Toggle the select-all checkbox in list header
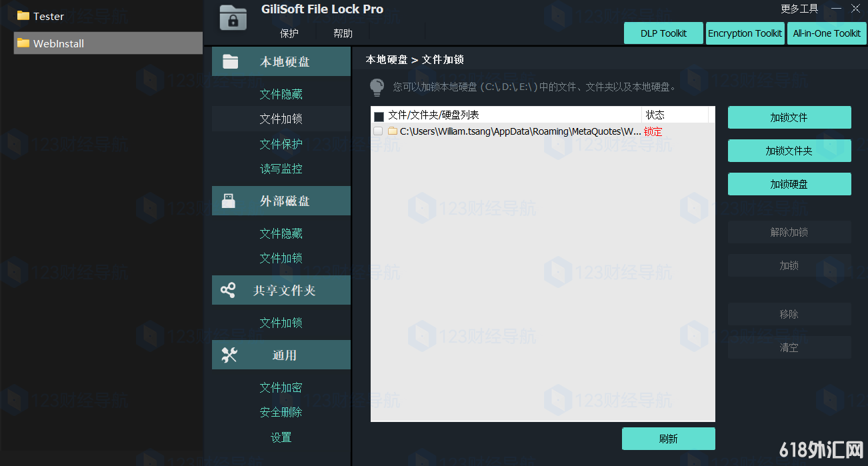Image resolution: width=868 pixels, height=466 pixels. click(x=379, y=116)
